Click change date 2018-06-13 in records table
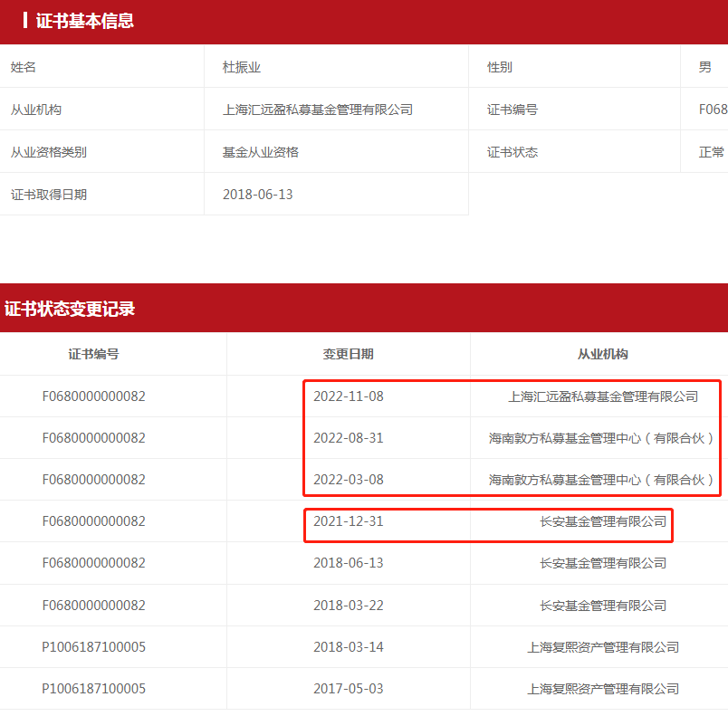The image size is (728, 716). [x=349, y=563]
